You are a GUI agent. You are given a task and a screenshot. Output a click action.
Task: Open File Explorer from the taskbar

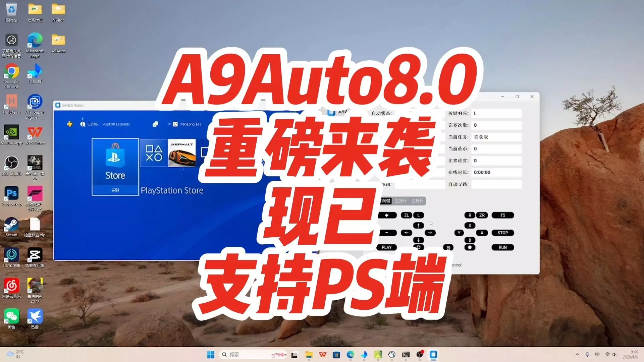[x=309, y=355]
